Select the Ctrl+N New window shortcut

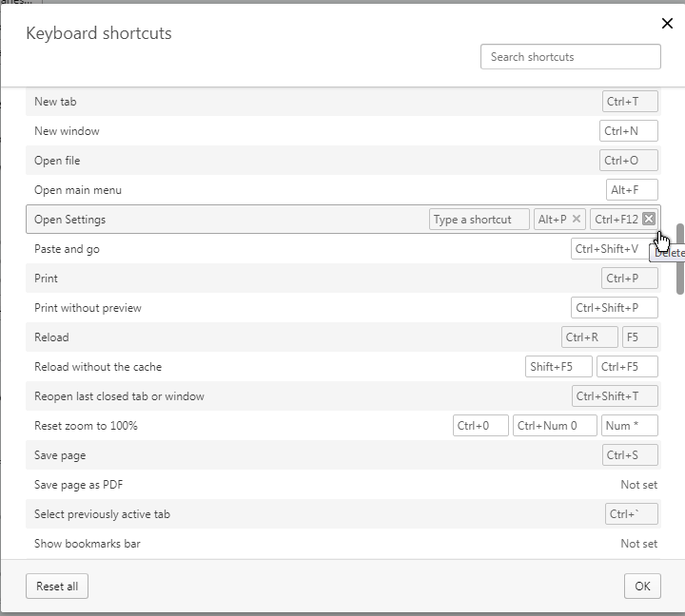(629, 131)
